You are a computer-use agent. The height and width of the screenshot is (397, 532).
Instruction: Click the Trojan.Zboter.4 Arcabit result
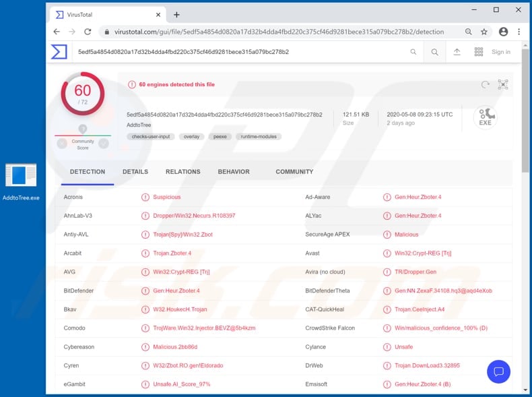tap(172, 253)
